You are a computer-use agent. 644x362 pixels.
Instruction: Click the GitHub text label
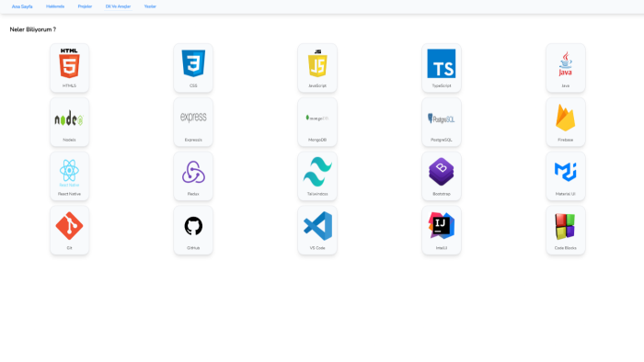[x=193, y=248]
